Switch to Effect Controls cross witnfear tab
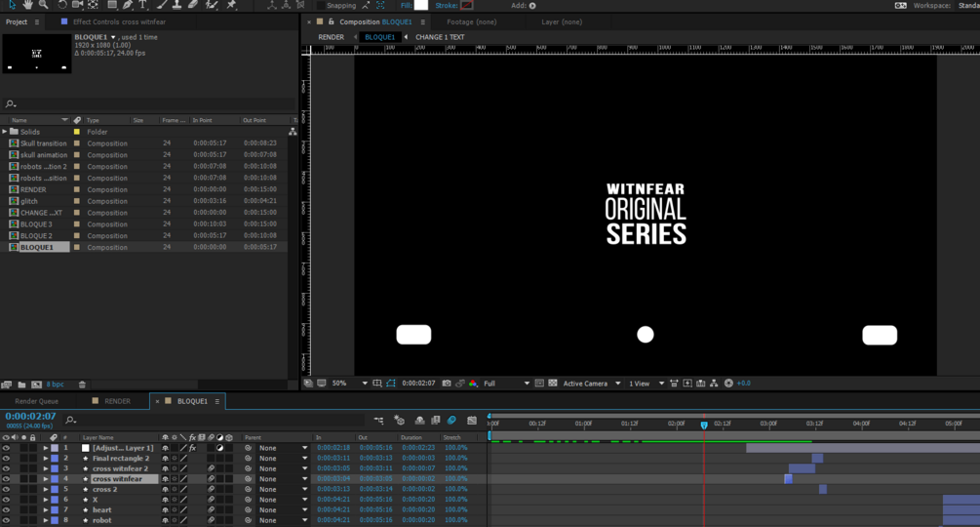Screen dimensions: 980x527 (119, 21)
